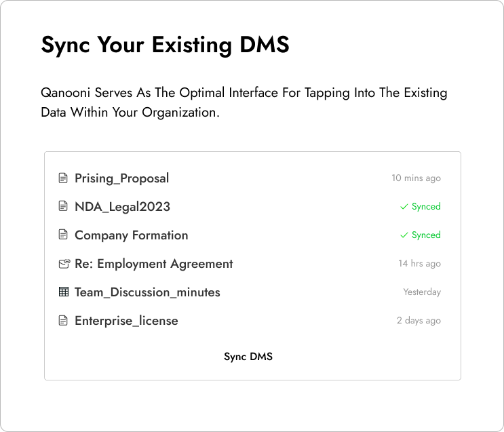Click the Yesterday timestamp label

pos(422,292)
